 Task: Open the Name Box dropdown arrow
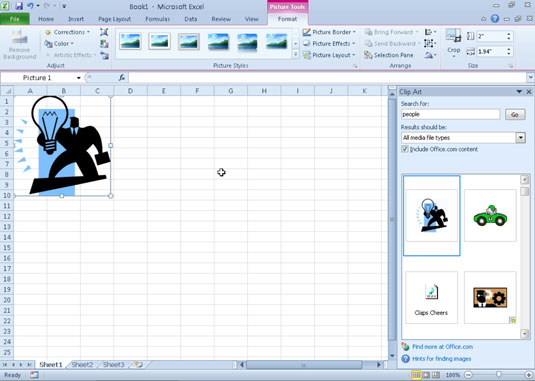coord(79,78)
